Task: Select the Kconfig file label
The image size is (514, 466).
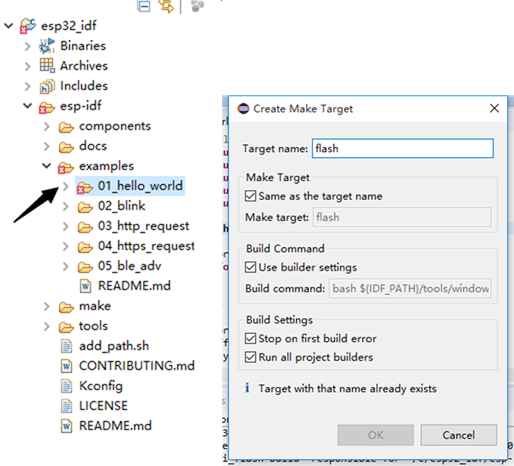Action: pos(101,386)
